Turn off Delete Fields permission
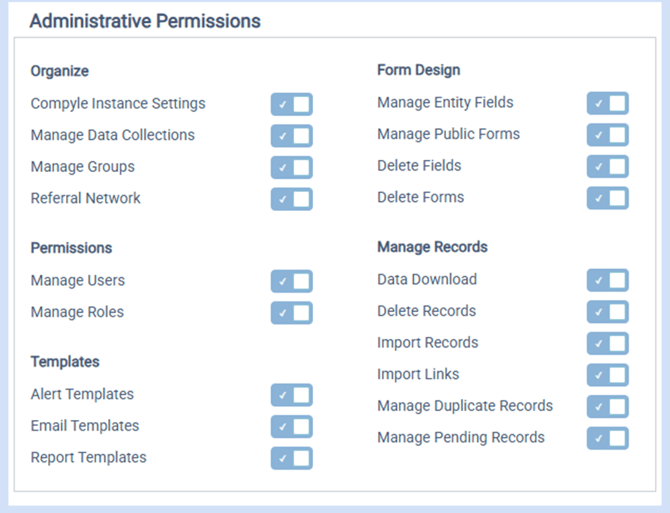Image resolution: width=670 pixels, height=513 pixels. click(607, 166)
